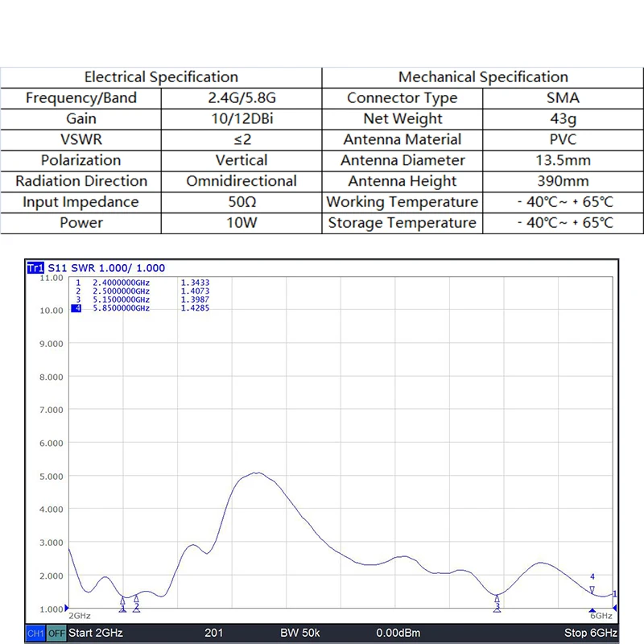Click SWR value 1.3433
Image resolution: width=644 pixels, height=644 pixels.
[x=195, y=283]
